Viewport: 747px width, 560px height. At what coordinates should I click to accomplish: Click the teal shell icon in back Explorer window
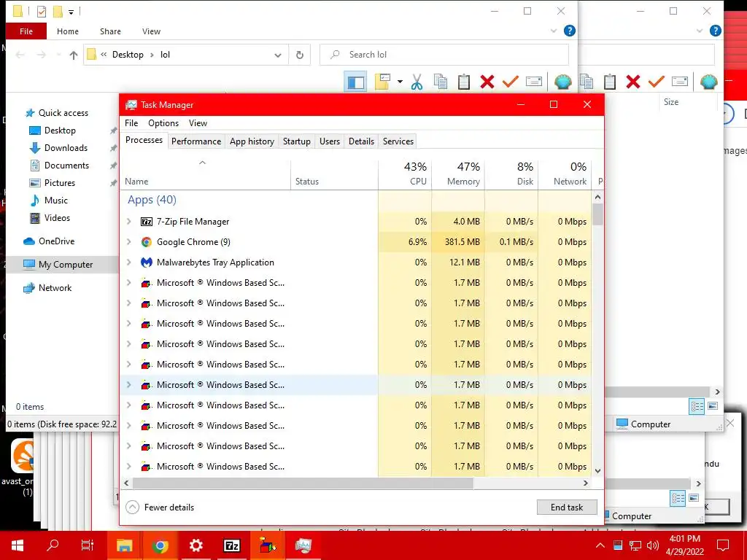coord(708,82)
